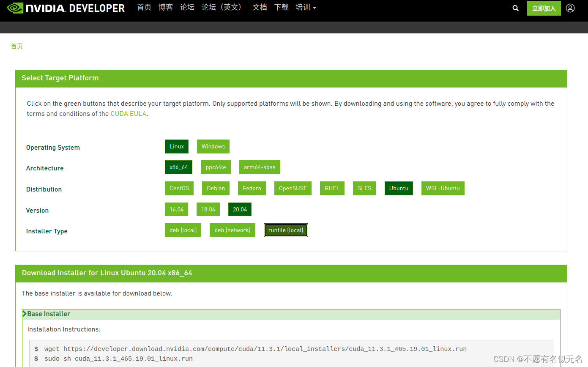588x367 pixels.
Task: Choose Ubuntu distribution
Action: coord(399,189)
